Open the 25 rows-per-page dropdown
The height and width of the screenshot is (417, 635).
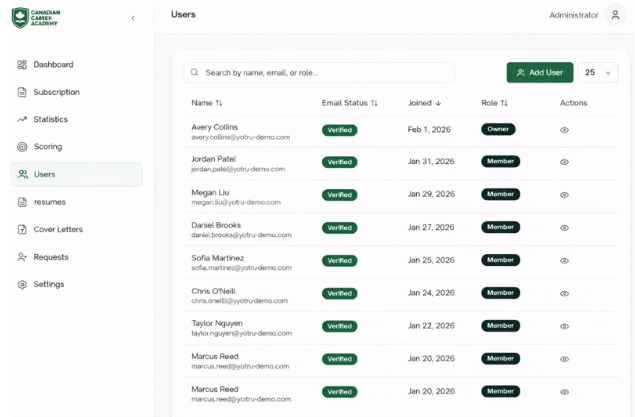tap(597, 73)
